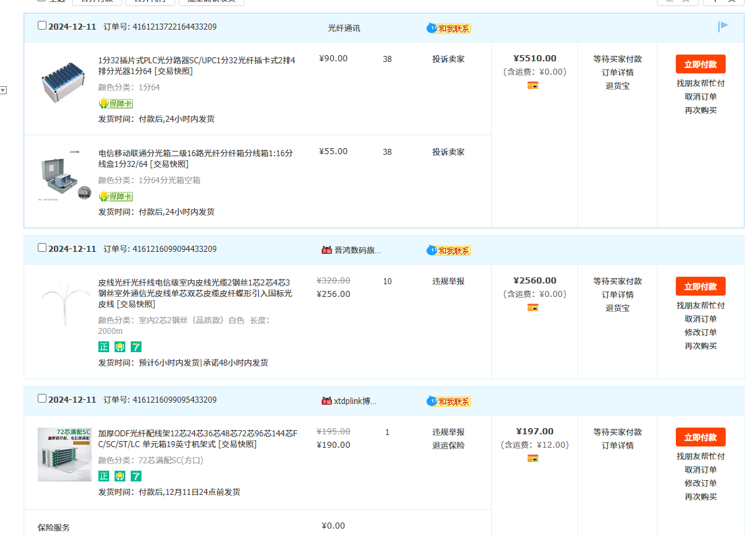Click 和我联系 chat icon for 光纤通讯
The height and width of the screenshot is (536, 756).
(x=449, y=28)
